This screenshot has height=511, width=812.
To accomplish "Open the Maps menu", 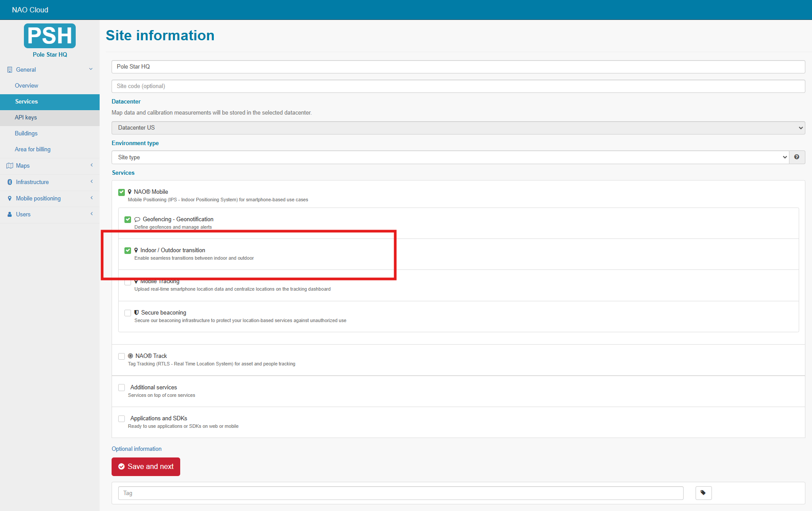I will 23,165.
